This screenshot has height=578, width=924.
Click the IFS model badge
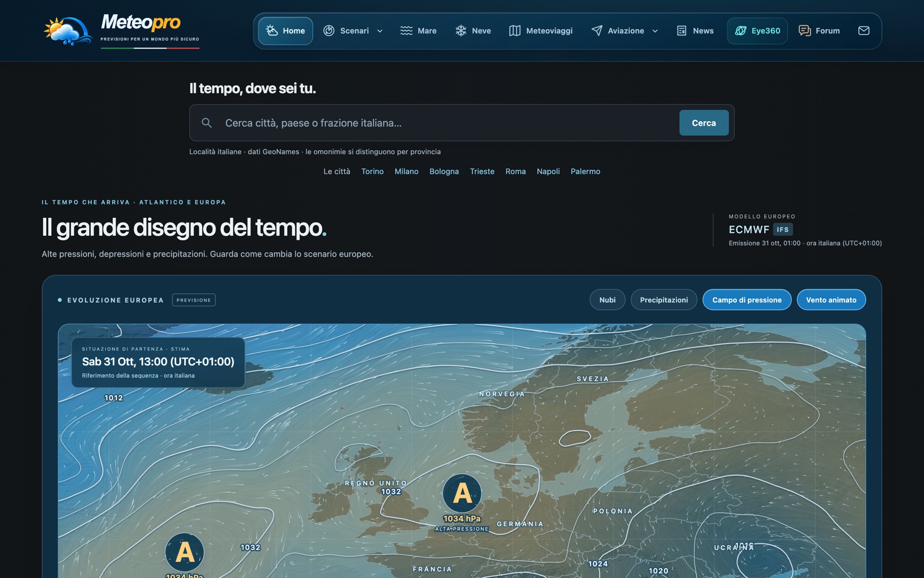coord(783,230)
